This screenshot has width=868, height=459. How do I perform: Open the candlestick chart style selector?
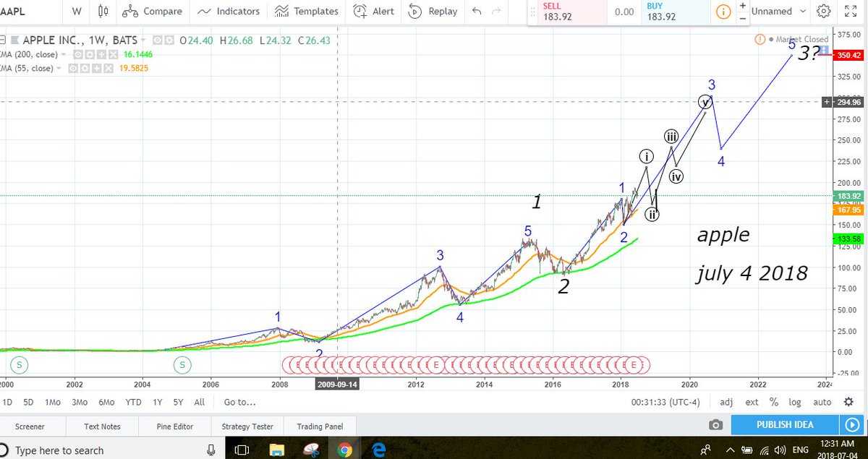coord(103,11)
